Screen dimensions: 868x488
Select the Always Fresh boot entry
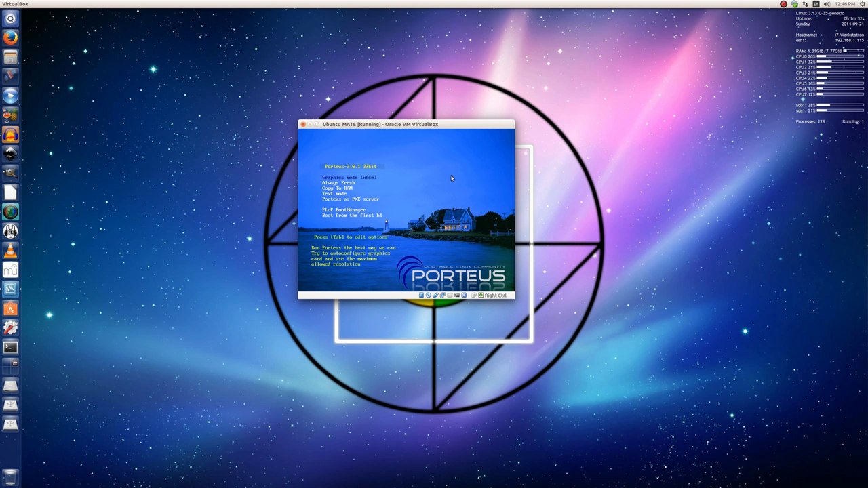click(338, 183)
